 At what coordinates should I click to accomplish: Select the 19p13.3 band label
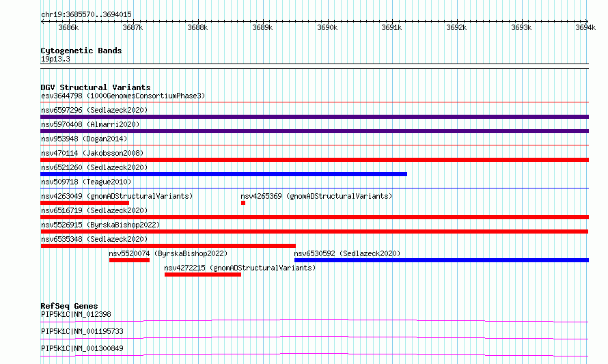[55, 59]
